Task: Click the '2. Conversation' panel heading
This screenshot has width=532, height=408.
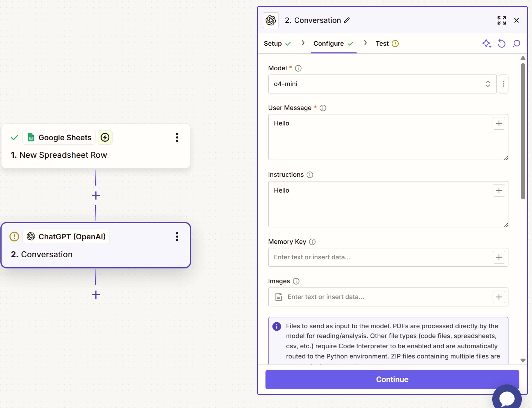Action: click(313, 20)
